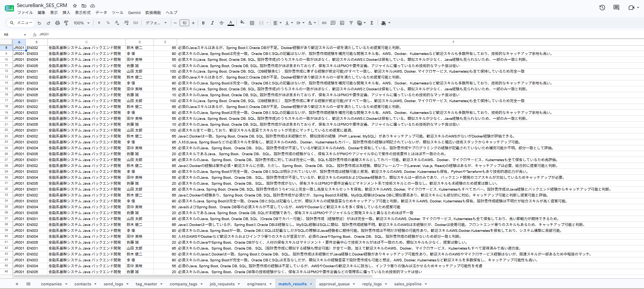Redo the last action
Viewport: 644px width, 289px height.
(x=48, y=23)
